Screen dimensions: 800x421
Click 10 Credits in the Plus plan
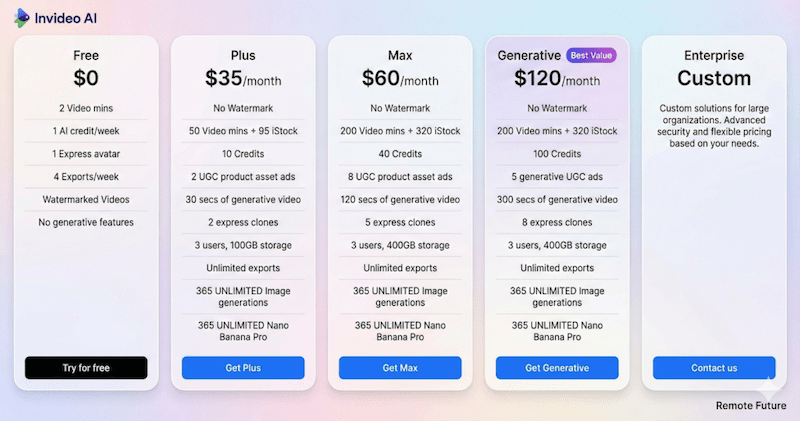click(243, 153)
